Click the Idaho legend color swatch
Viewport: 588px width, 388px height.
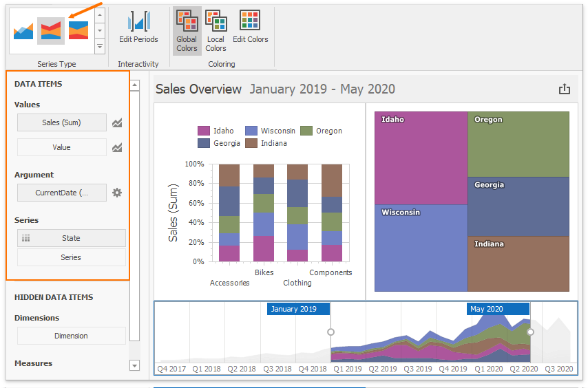pyautogui.click(x=204, y=131)
